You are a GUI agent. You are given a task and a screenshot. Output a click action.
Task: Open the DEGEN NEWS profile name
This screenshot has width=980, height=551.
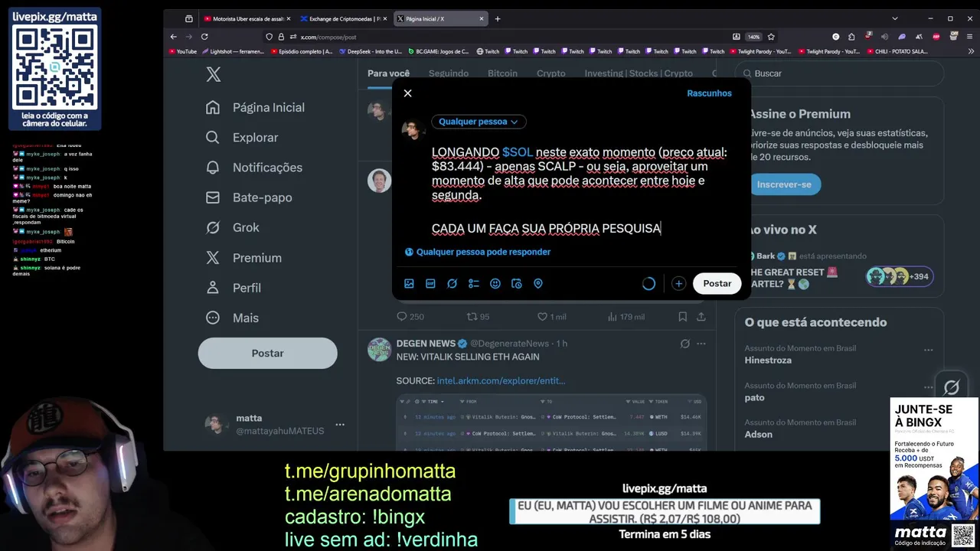coord(426,344)
